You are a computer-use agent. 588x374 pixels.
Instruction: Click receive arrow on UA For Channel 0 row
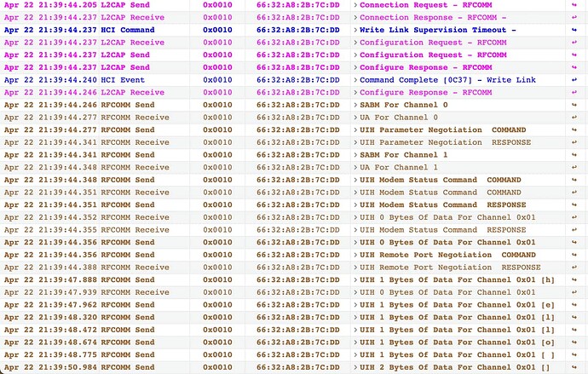(x=574, y=118)
